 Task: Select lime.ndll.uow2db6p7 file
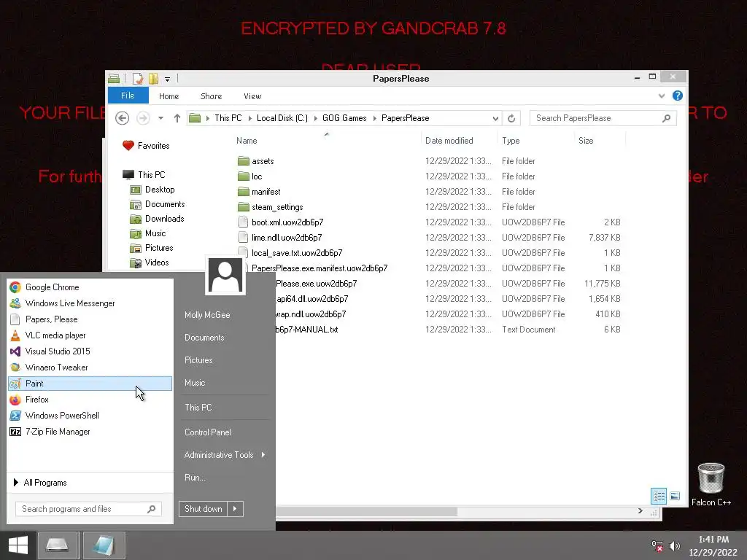coord(280,237)
